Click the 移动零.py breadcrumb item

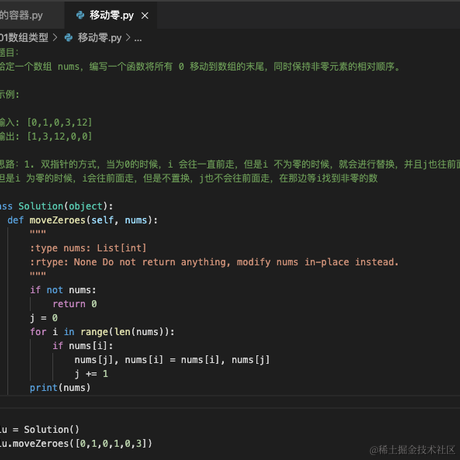coord(99,38)
